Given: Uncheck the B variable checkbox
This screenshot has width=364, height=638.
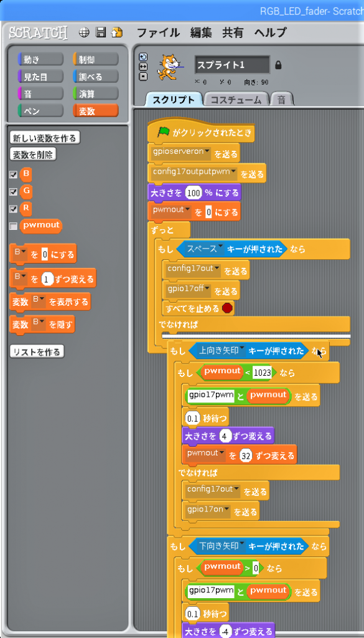Looking at the screenshot, I should pyautogui.click(x=14, y=174).
